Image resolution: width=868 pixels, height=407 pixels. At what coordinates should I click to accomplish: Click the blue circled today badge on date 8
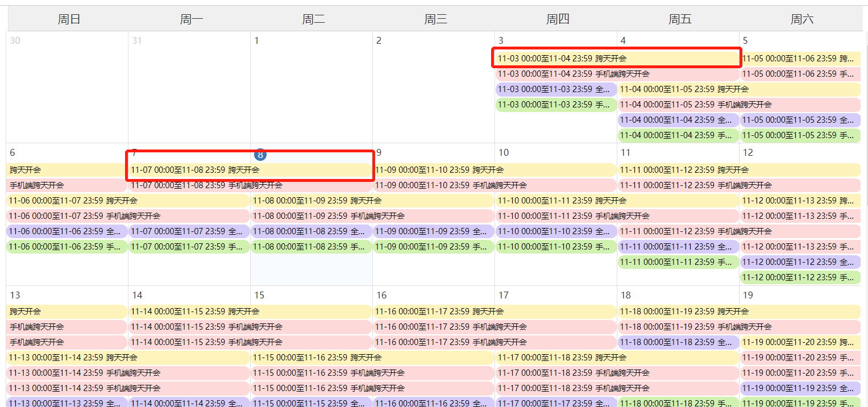pyautogui.click(x=260, y=153)
